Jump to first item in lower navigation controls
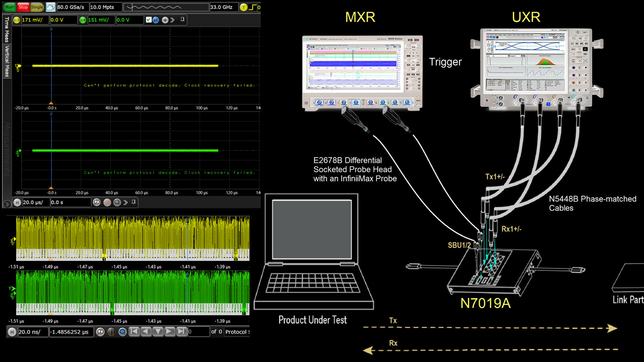 (x=134, y=331)
